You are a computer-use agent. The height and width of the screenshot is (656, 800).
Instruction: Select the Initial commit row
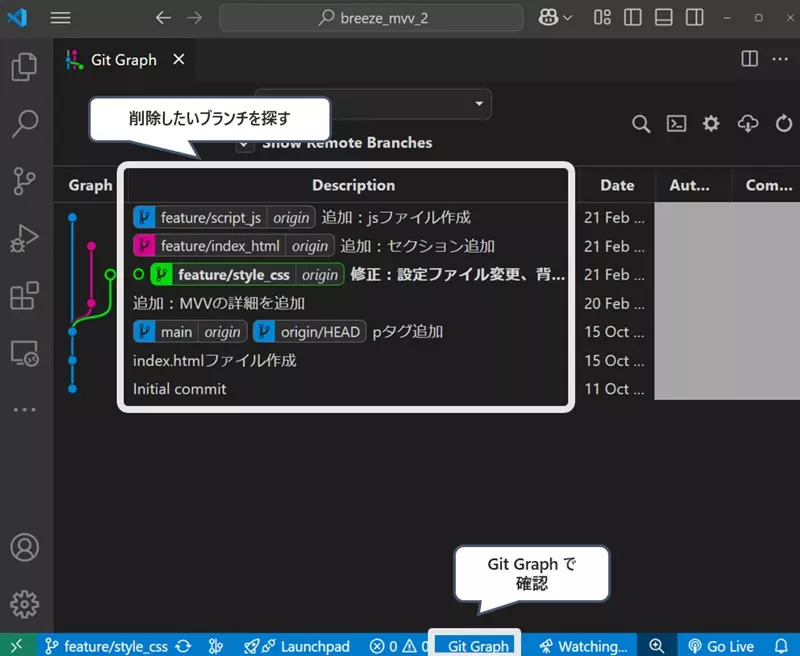[x=180, y=389]
